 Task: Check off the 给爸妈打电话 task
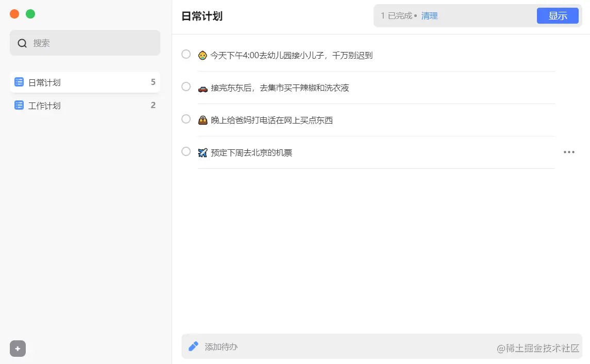click(x=186, y=119)
